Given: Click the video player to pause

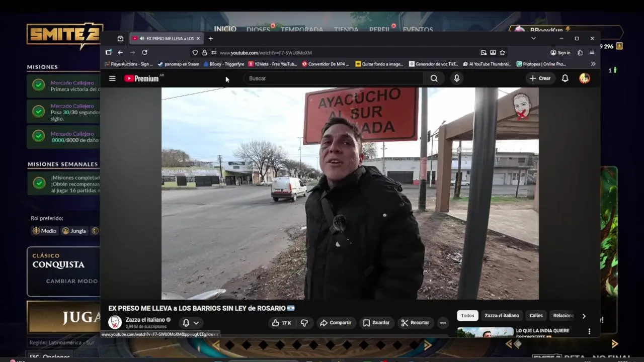Looking at the screenshot, I should (350, 194).
